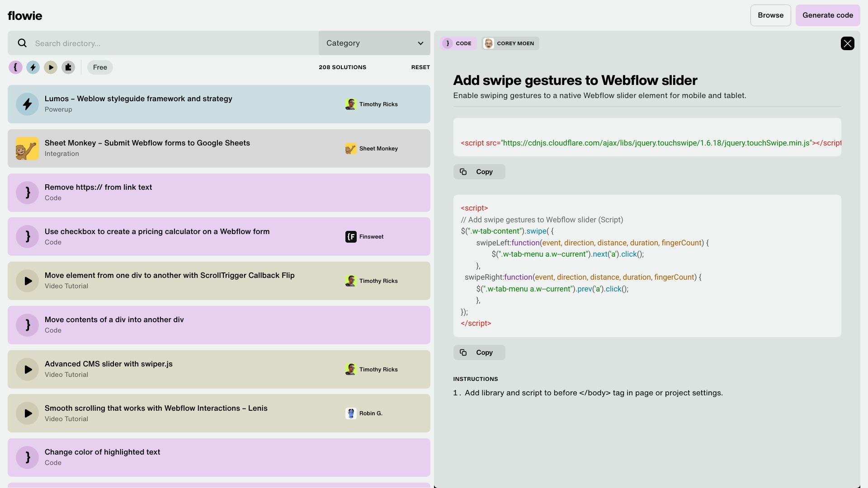Viewport: 868px width, 488px height.
Task: Click the integration puzzle-piece filter icon
Action: 68,67
